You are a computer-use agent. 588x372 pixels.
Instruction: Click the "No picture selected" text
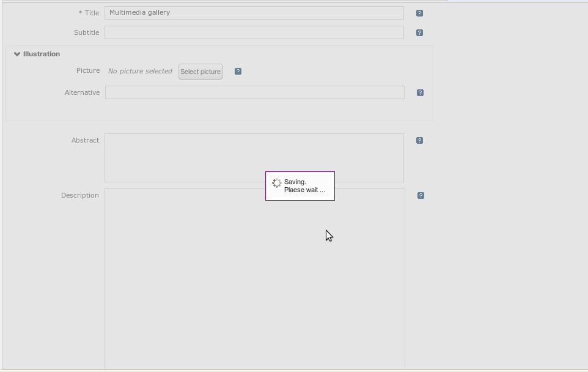coord(140,71)
